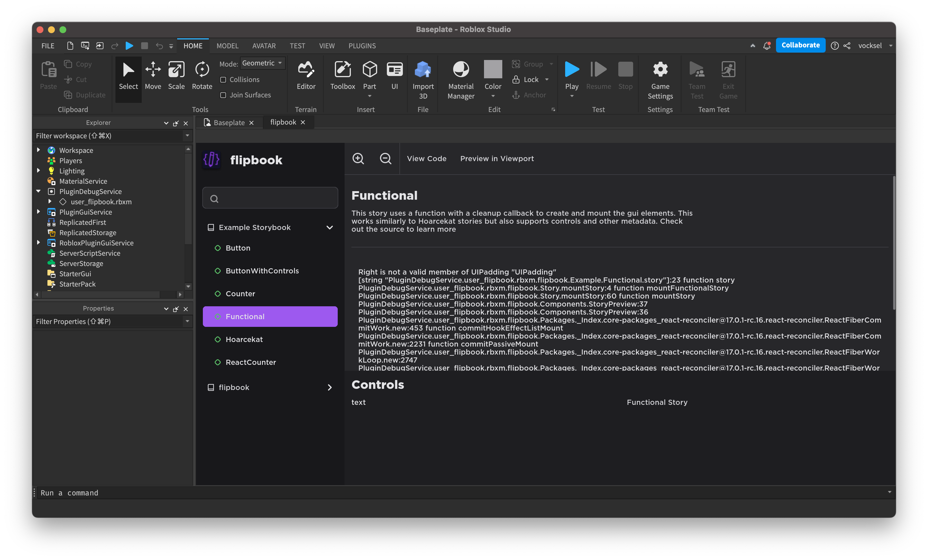The width and height of the screenshot is (928, 560).
Task: Check the Join Surfaces option
Action: coord(223,95)
